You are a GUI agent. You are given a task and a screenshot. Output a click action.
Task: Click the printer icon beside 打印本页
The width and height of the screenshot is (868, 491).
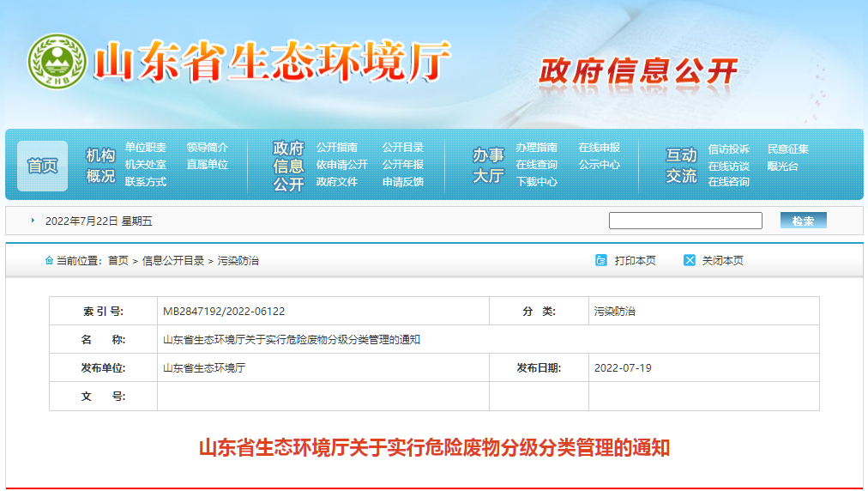coord(601,260)
